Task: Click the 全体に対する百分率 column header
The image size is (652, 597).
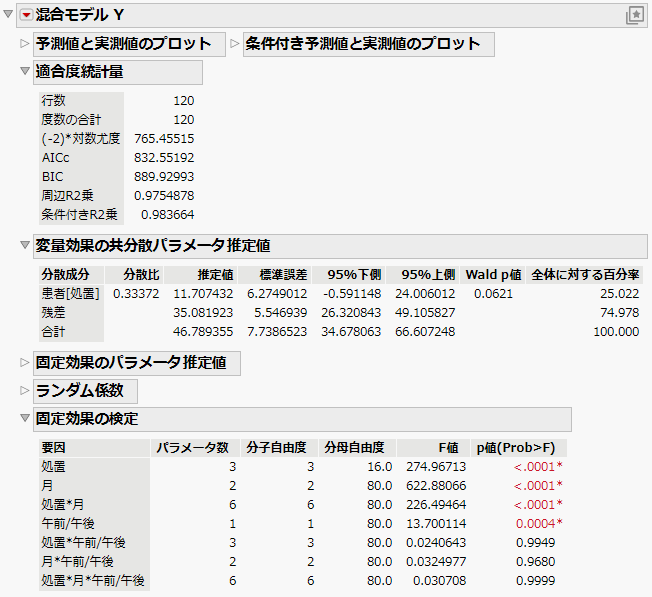Action: [585, 275]
